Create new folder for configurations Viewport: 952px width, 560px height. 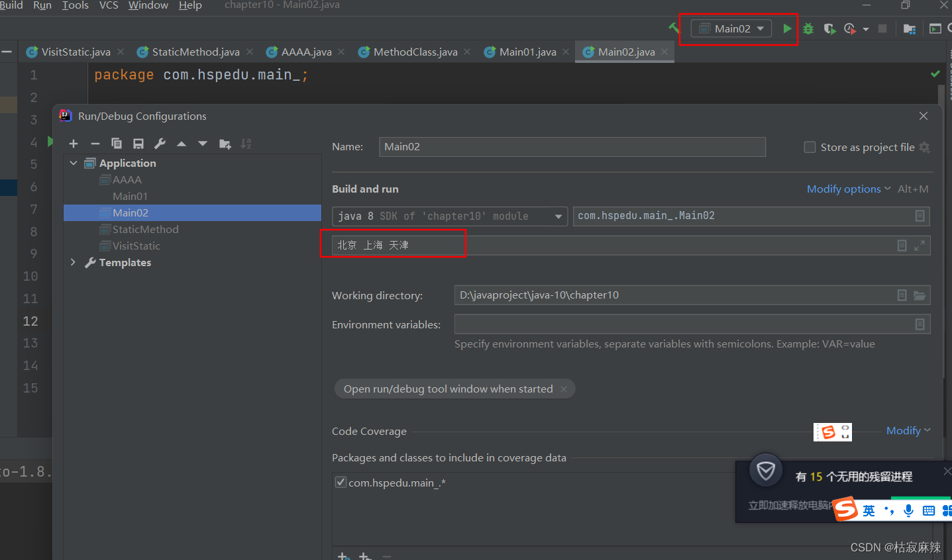(x=225, y=144)
